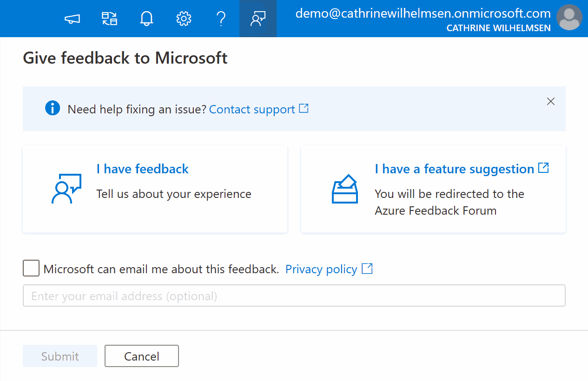Click the ballot box suggestion icon
Viewport: 588px width, 381px height.
coord(345,189)
